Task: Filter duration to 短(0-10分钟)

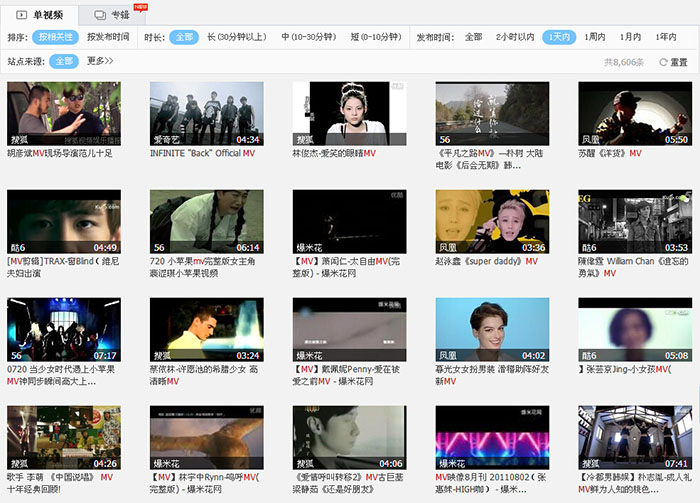Action: coord(377,37)
